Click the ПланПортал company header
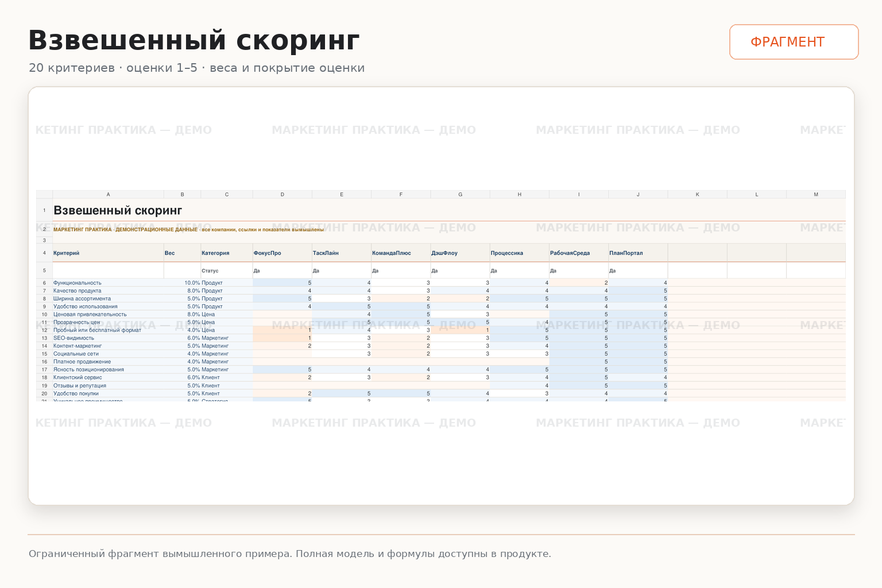This screenshot has width=882, height=588. [x=638, y=253]
